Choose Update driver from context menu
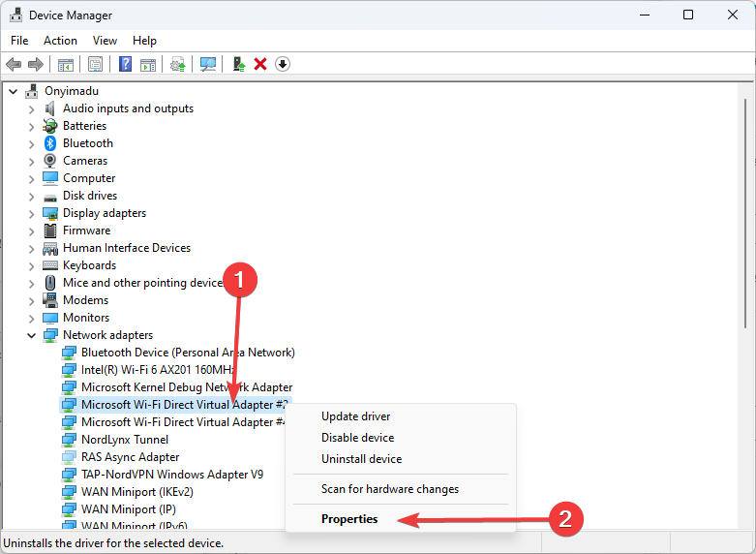Screen dimensions: 756x554 coord(356,415)
